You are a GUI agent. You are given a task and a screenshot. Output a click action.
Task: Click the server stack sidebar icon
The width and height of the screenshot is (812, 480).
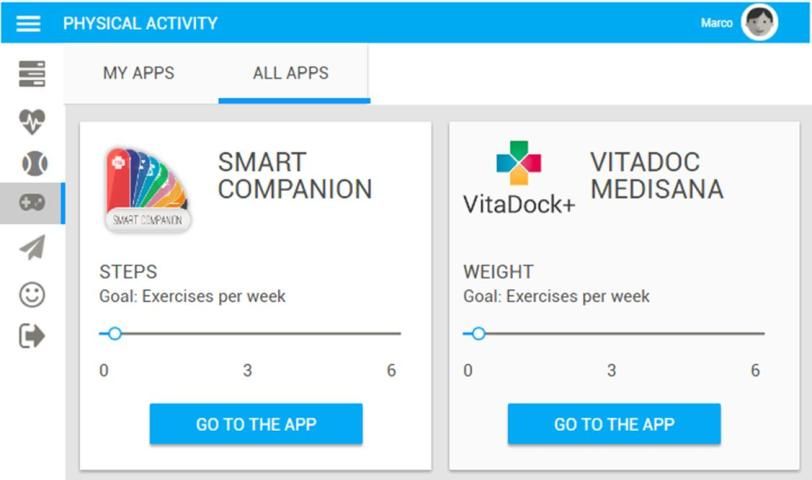click(x=32, y=74)
